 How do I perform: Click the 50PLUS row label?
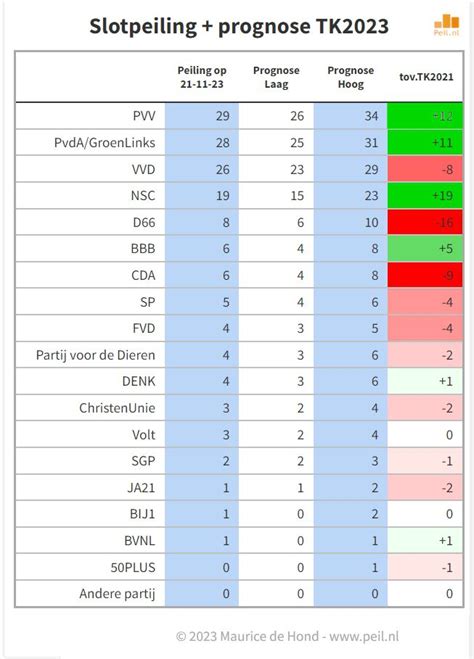[133, 567]
